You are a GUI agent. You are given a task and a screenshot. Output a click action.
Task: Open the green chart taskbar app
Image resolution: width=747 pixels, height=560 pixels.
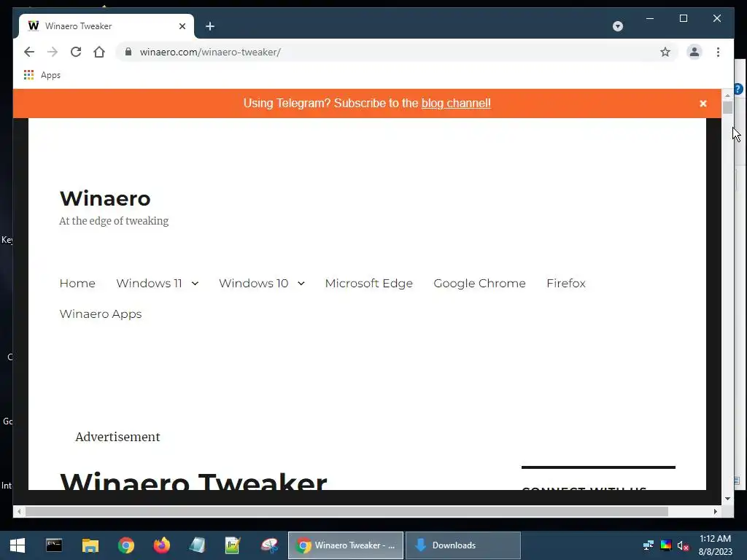[x=233, y=545]
